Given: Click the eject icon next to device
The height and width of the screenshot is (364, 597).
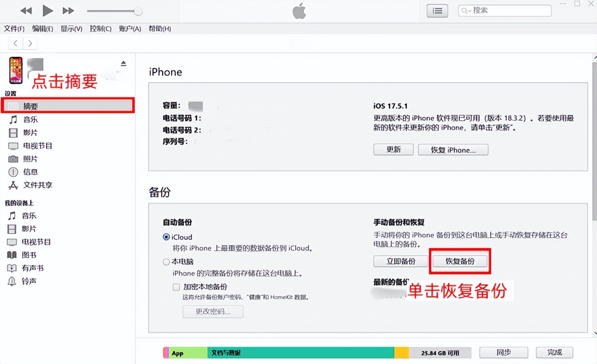Looking at the screenshot, I should click(123, 64).
